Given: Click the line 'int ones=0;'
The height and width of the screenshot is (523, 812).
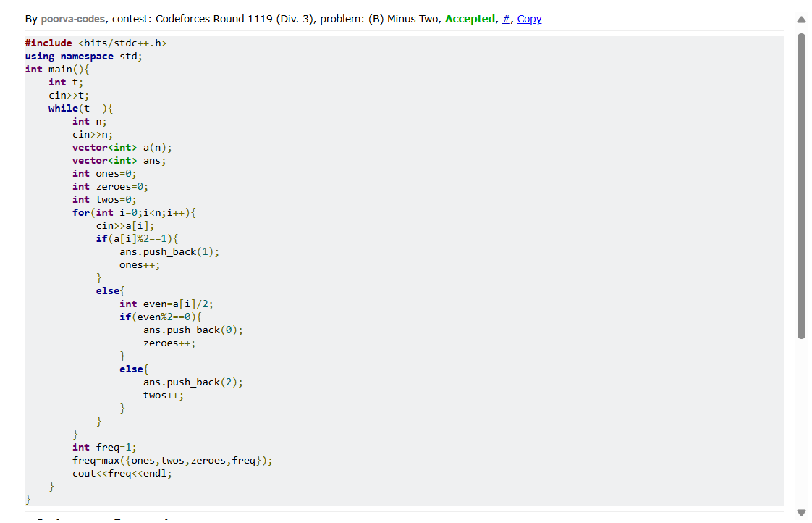Looking at the screenshot, I should [105, 174].
